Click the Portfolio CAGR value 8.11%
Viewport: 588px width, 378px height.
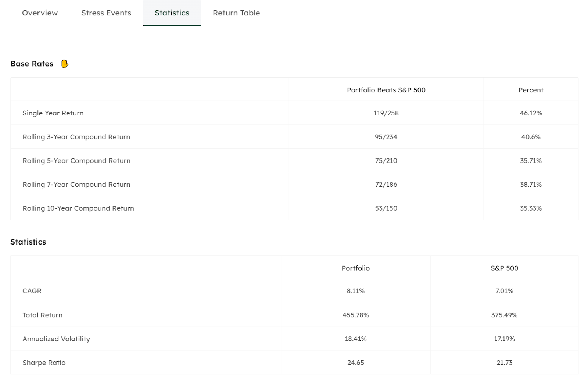point(356,291)
